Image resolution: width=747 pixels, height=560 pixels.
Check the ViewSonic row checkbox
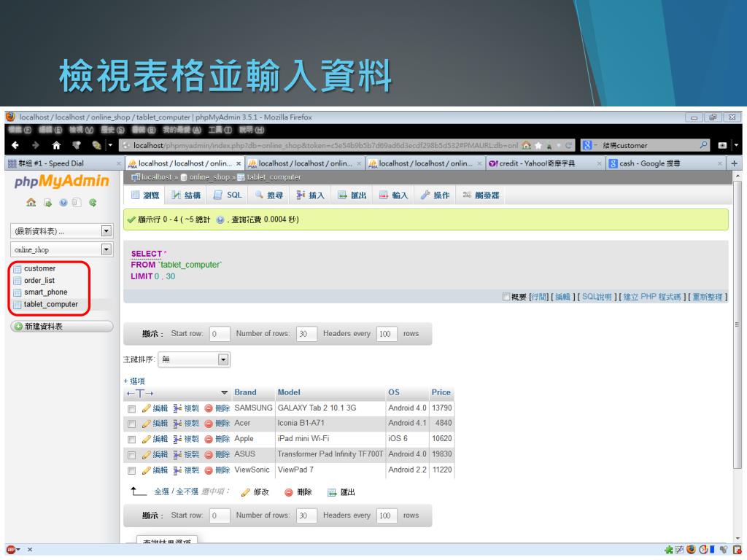(x=131, y=471)
